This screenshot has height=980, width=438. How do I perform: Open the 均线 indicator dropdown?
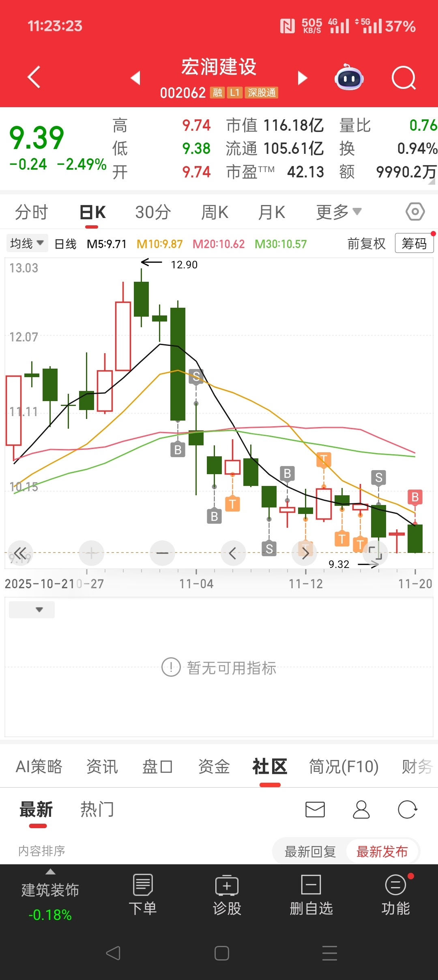click(x=27, y=243)
